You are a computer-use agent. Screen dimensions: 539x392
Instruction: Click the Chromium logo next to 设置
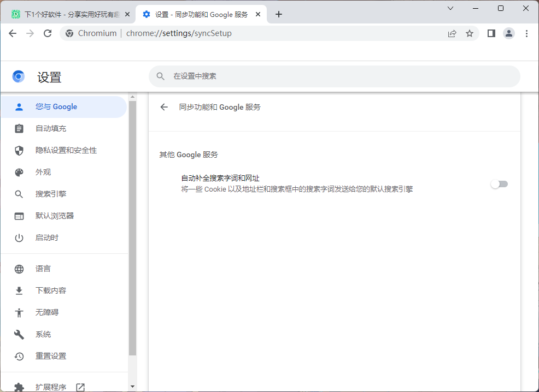tap(19, 76)
